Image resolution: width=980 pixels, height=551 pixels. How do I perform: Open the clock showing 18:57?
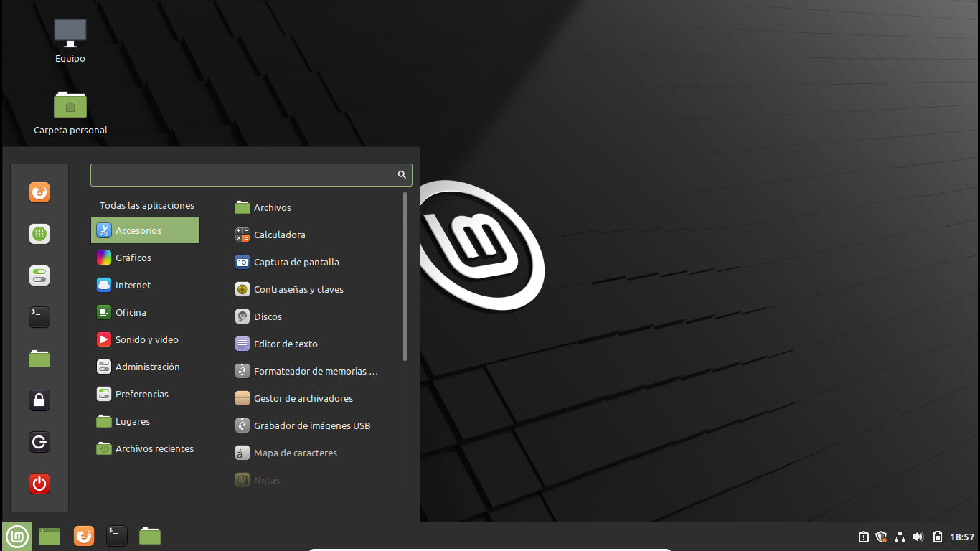[962, 537]
